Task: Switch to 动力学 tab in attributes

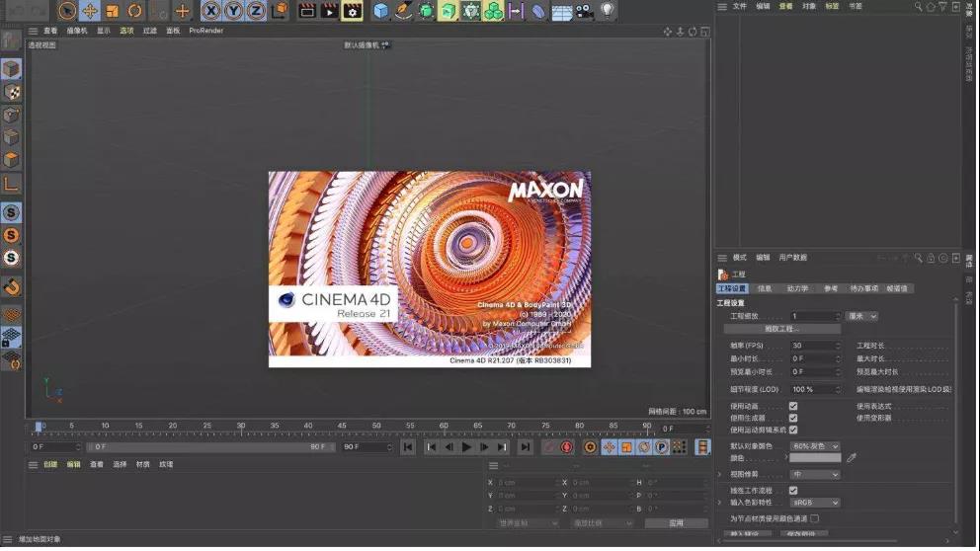Action: (797, 288)
